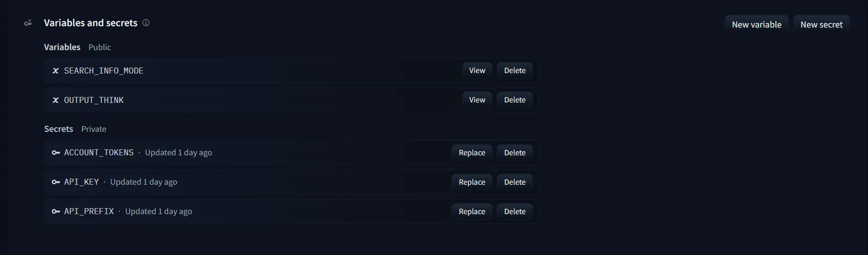Click the key icon beside API_KEY

click(x=56, y=182)
